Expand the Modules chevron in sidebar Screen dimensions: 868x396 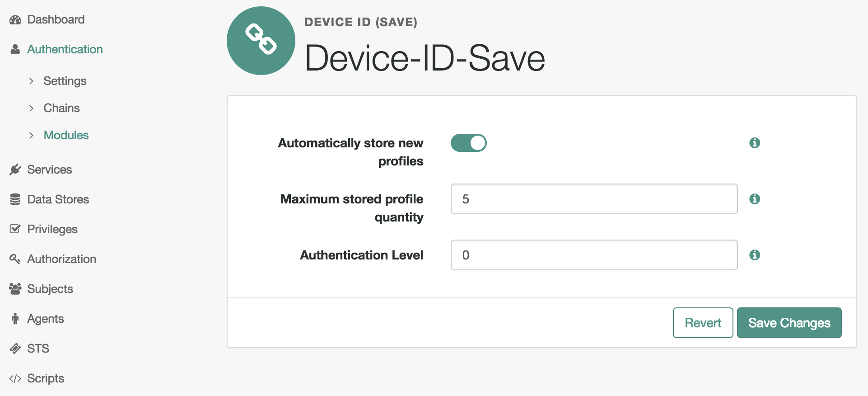point(31,135)
